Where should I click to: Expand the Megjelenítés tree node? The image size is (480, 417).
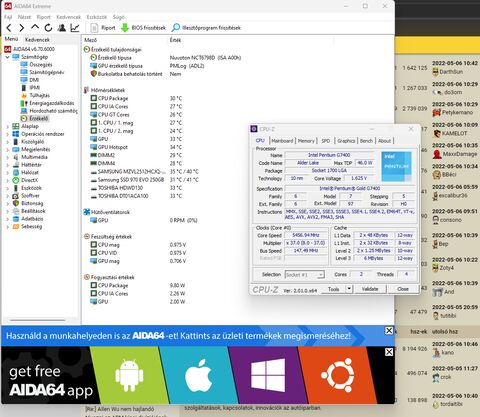(x=8, y=149)
